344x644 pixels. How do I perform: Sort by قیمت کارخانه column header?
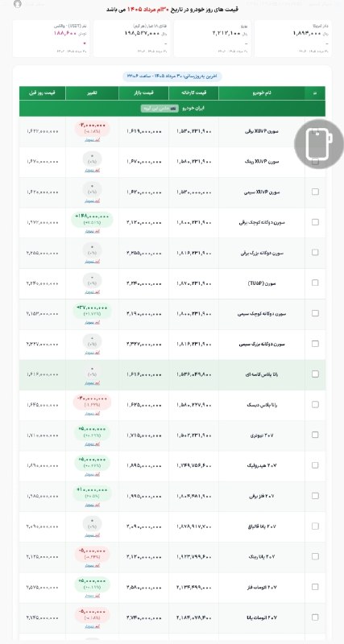click(193, 93)
